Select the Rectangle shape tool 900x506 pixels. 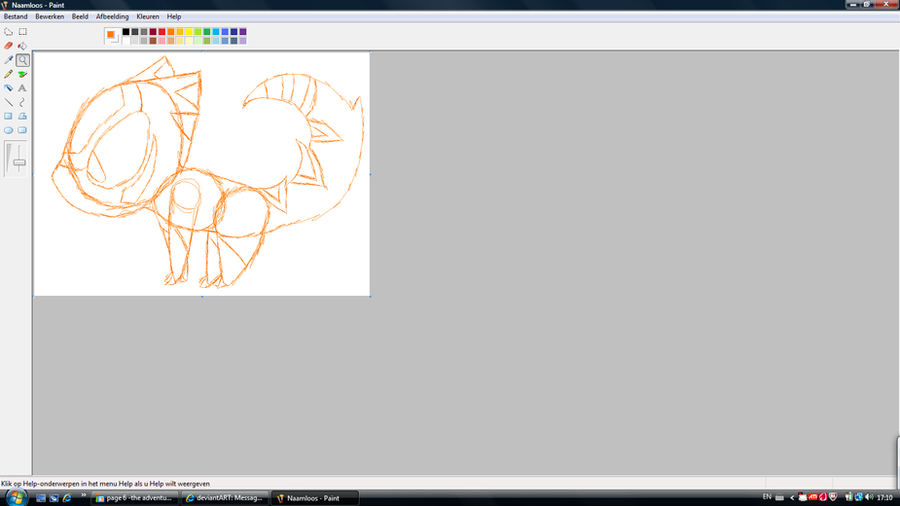click(8, 116)
